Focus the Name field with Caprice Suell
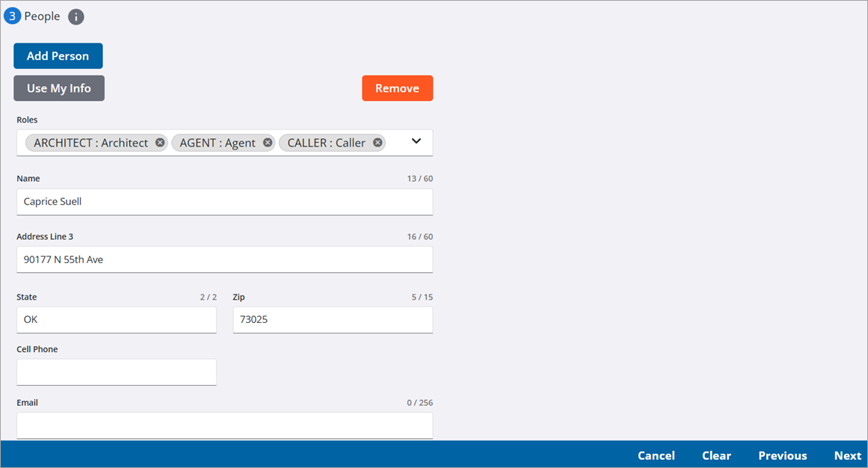The width and height of the screenshot is (868, 468). (224, 202)
